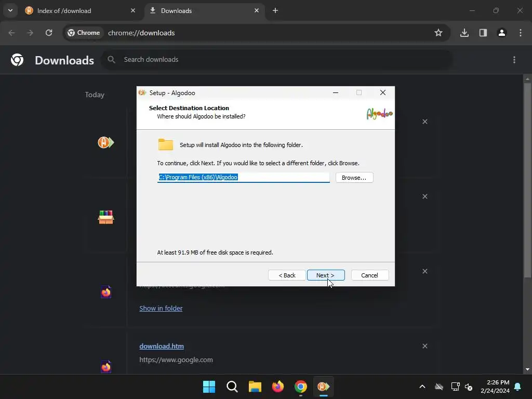Image resolution: width=532 pixels, height=399 pixels.
Task: Open the Show in folder link
Action: 161,308
